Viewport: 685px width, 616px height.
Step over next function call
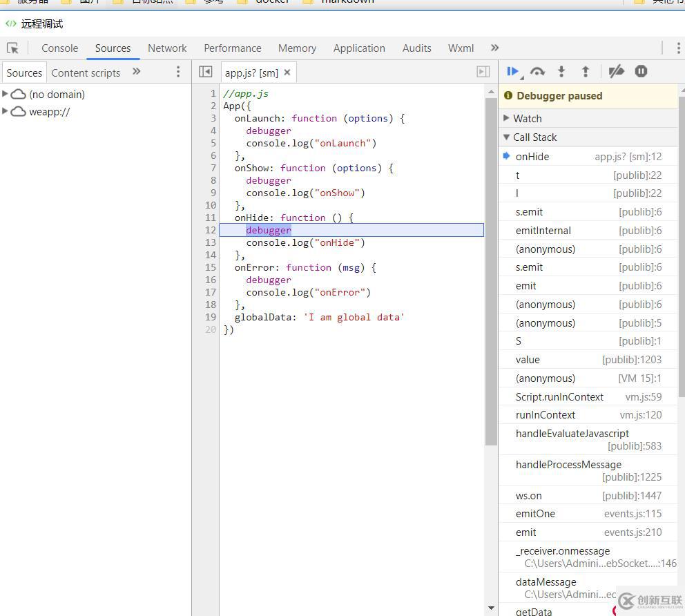coord(537,72)
